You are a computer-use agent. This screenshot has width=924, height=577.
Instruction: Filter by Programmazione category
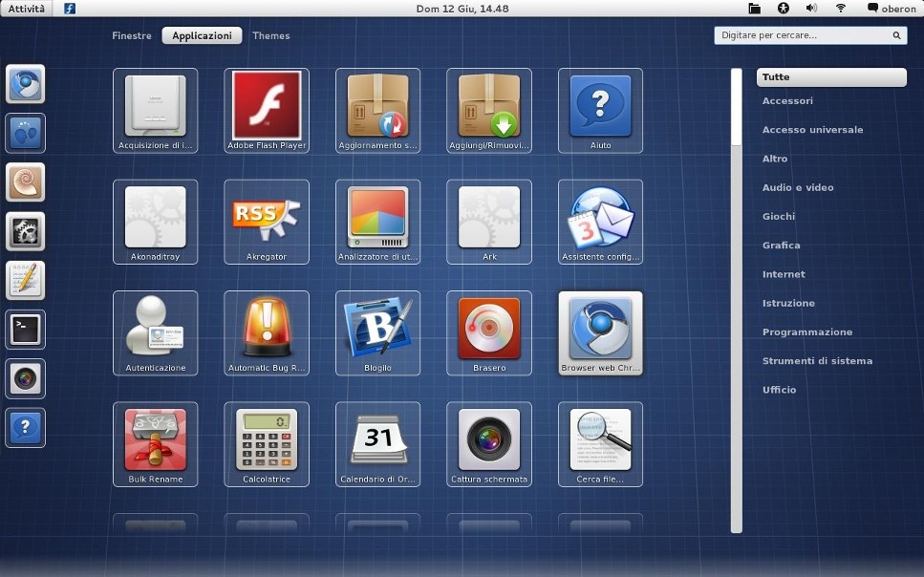point(807,331)
